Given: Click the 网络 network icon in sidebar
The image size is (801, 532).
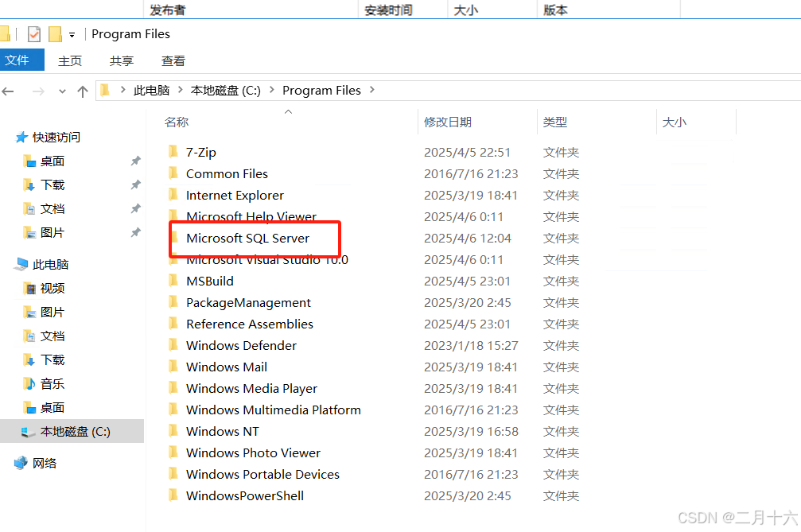Looking at the screenshot, I should (x=21, y=463).
